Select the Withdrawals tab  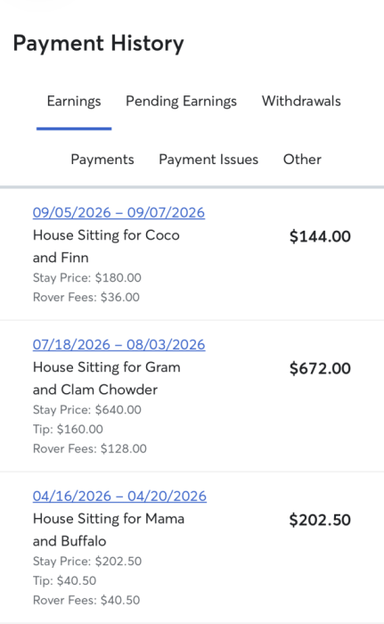point(301,101)
